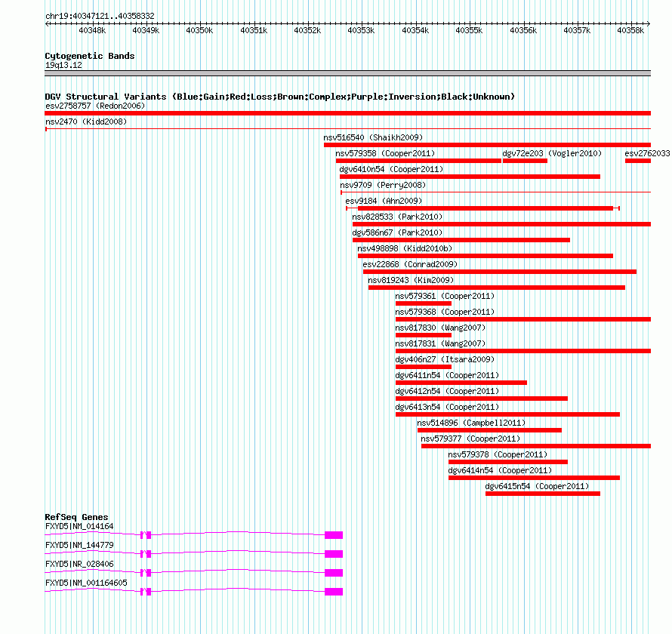Select the large magenta exon of NM_001164605
Viewport: 672px width, 634px height.
coord(334,592)
